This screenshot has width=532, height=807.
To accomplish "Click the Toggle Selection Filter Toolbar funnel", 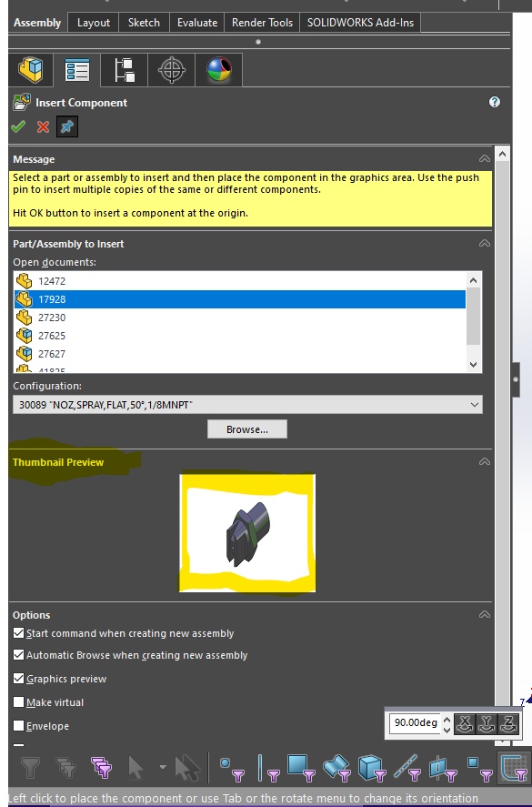I will coord(30,769).
